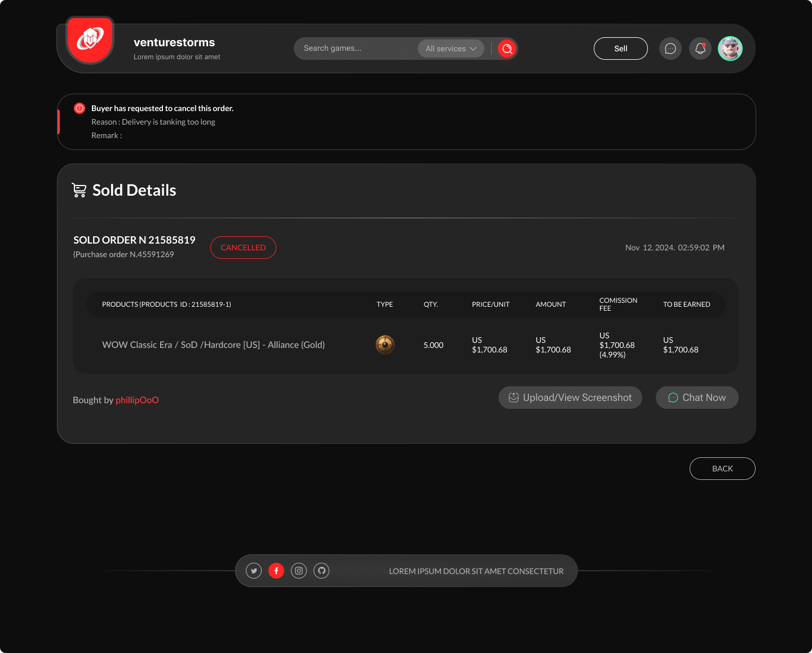Click the CANCELLED status badge
The height and width of the screenshot is (653, 812).
click(243, 248)
